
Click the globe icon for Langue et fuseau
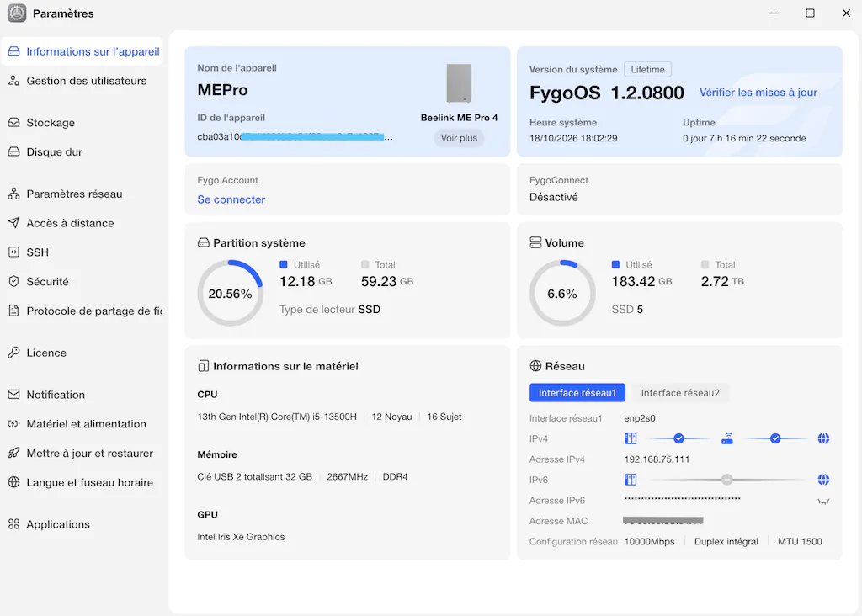coord(13,482)
